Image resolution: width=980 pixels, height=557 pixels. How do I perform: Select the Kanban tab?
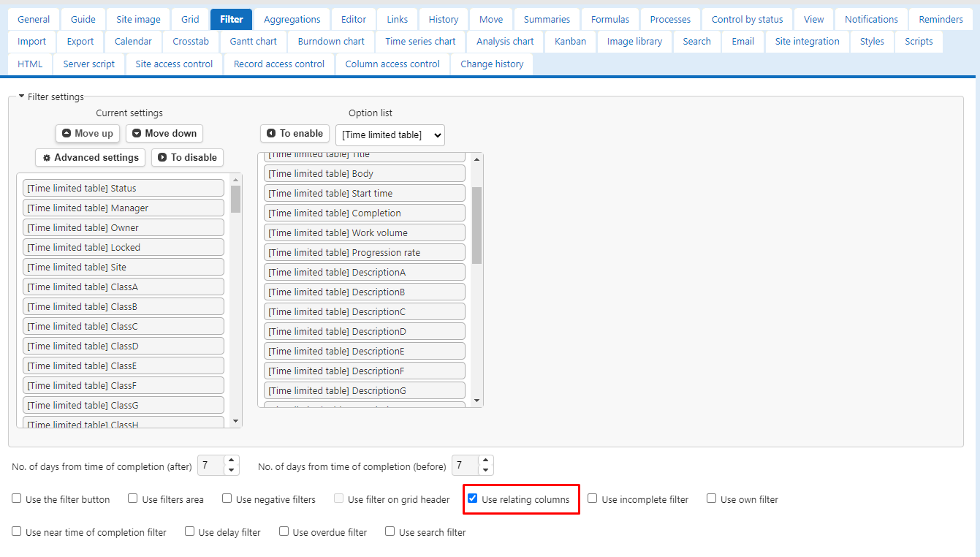tap(571, 42)
